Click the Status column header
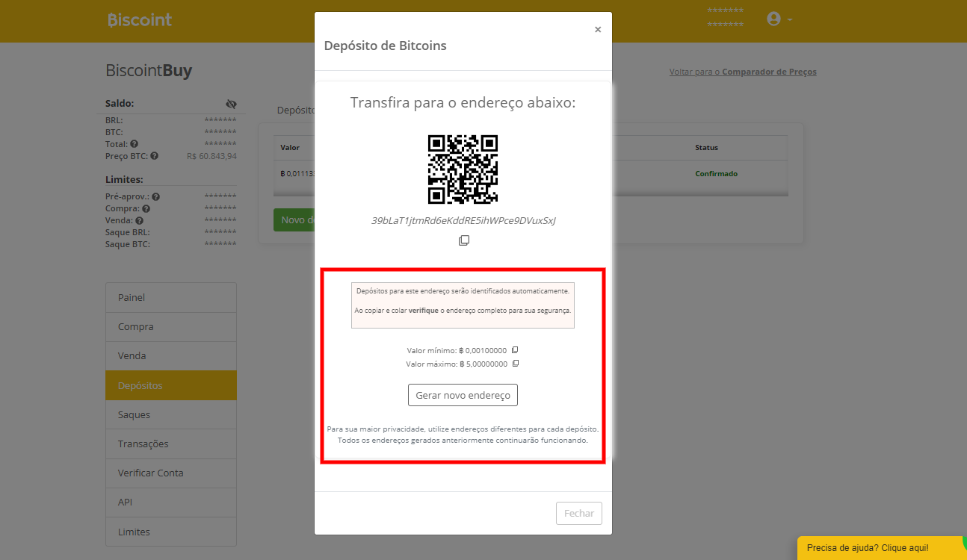Image resolution: width=967 pixels, height=560 pixels. pyautogui.click(x=706, y=148)
